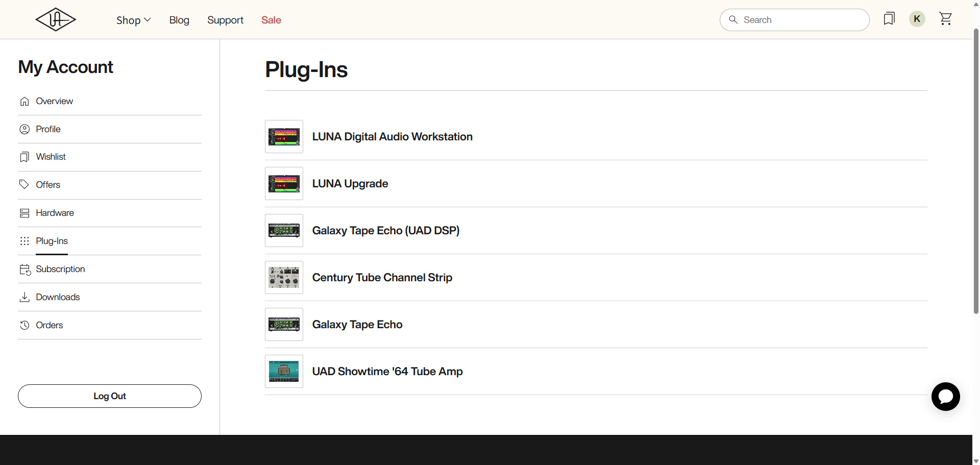Open the Subscription account section

(60, 269)
